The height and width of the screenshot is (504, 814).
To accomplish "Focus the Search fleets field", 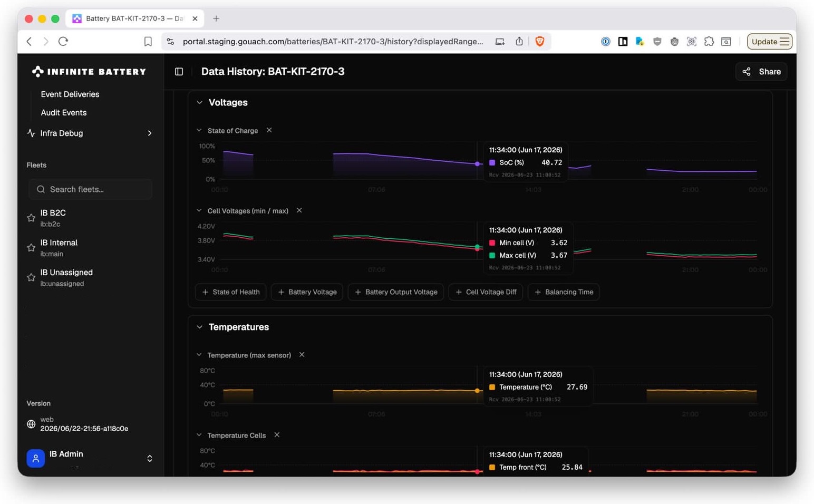I will point(90,189).
